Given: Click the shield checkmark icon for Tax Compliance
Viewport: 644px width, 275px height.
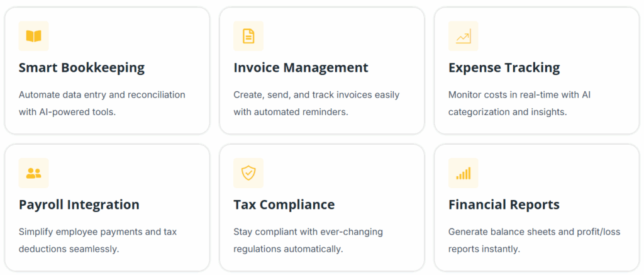Looking at the screenshot, I should (248, 173).
